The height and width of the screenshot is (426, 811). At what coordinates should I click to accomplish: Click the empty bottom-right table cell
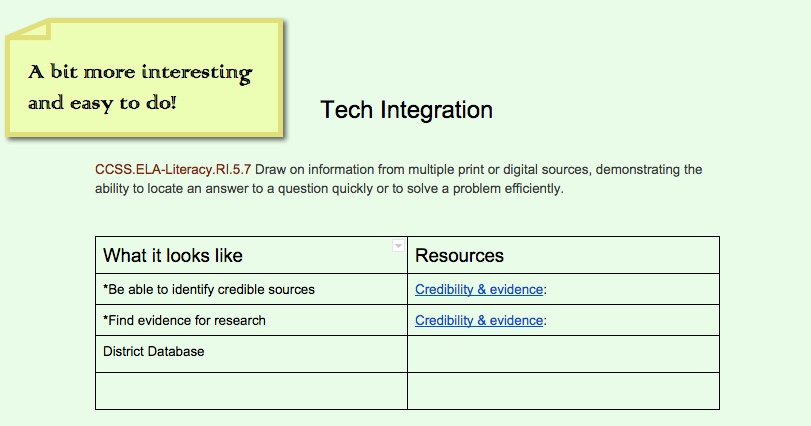pos(563,391)
